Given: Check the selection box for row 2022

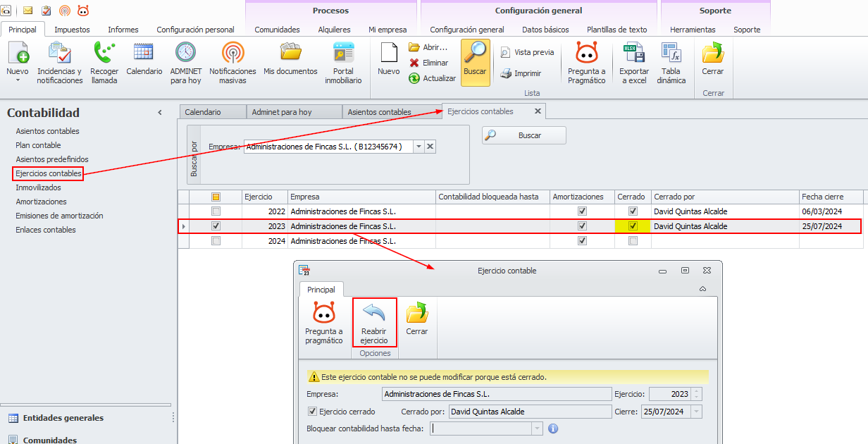Looking at the screenshot, I should 216,211.
